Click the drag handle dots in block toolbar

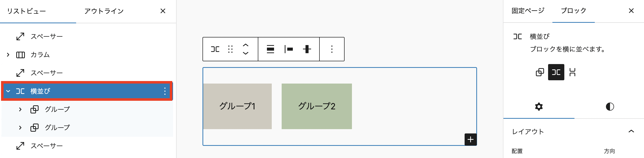coord(230,49)
